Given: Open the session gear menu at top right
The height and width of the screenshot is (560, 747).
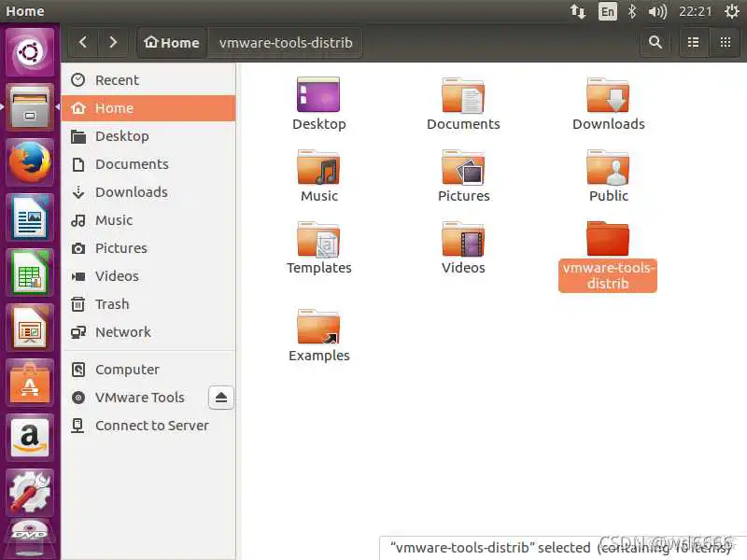Looking at the screenshot, I should [730, 11].
